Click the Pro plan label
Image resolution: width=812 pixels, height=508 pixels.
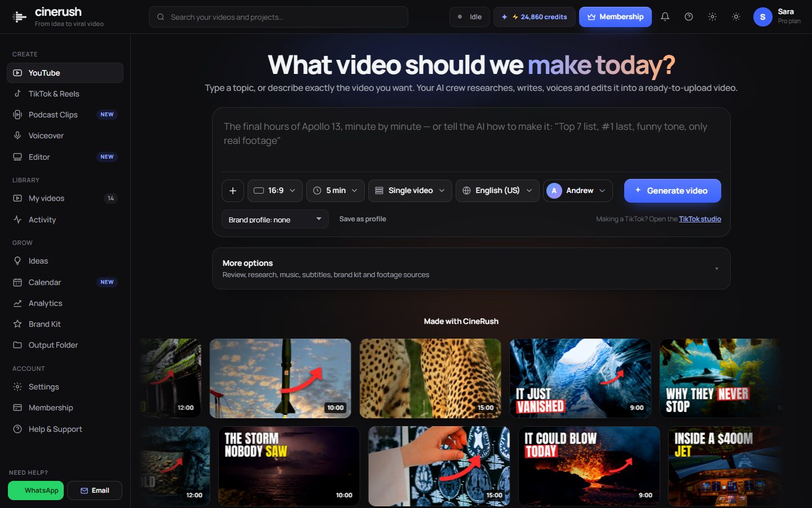point(789,21)
